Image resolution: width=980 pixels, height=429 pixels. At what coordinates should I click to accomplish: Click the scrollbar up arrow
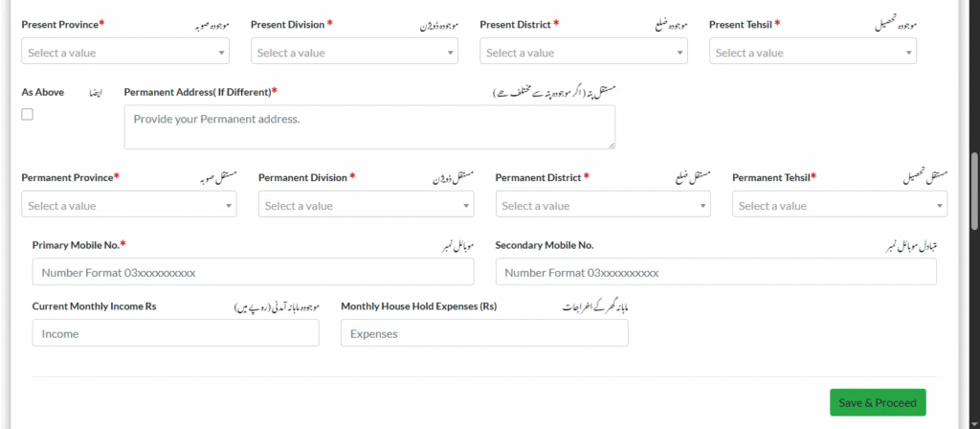pyautogui.click(x=974, y=6)
